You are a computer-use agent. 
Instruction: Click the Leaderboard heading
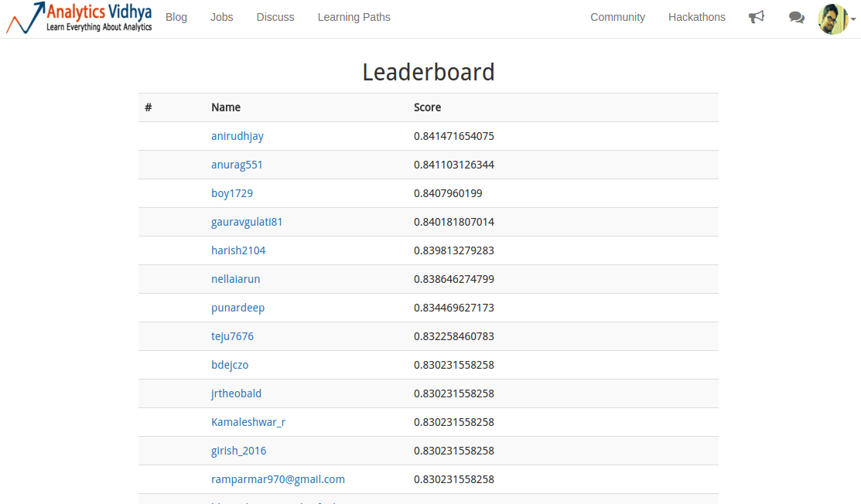click(x=429, y=73)
